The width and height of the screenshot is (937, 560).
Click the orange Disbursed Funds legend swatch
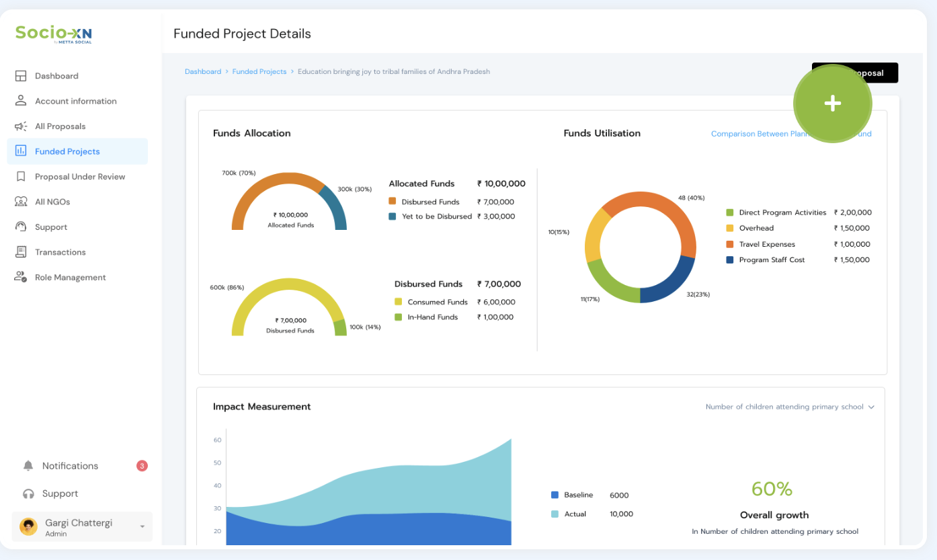coord(393,201)
